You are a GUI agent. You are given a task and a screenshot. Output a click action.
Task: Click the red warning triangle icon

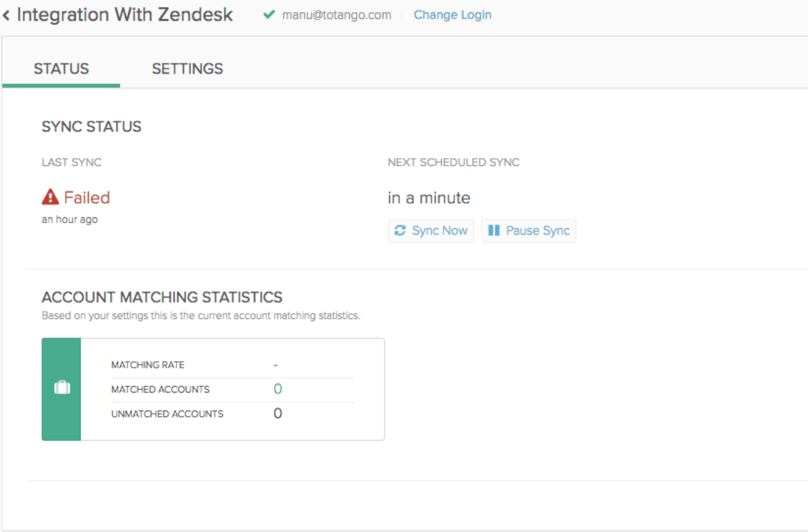[x=50, y=197]
